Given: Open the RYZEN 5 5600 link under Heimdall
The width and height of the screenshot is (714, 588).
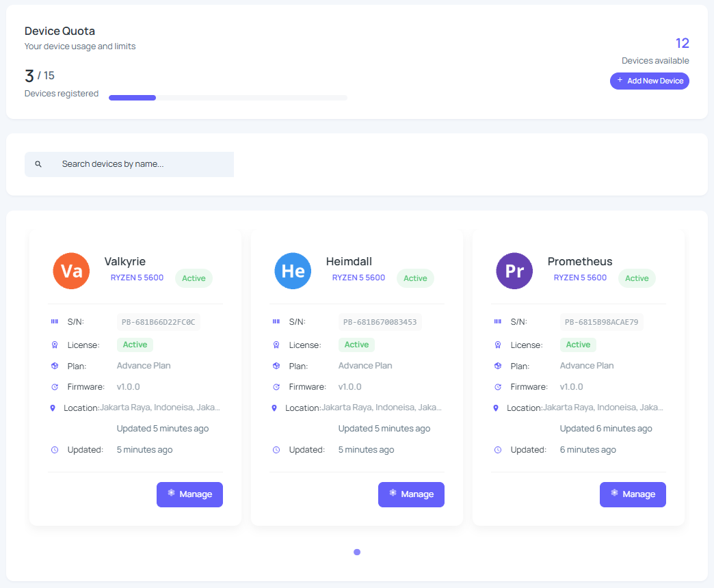Looking at the screenshot, I should [x=358, y=278].
